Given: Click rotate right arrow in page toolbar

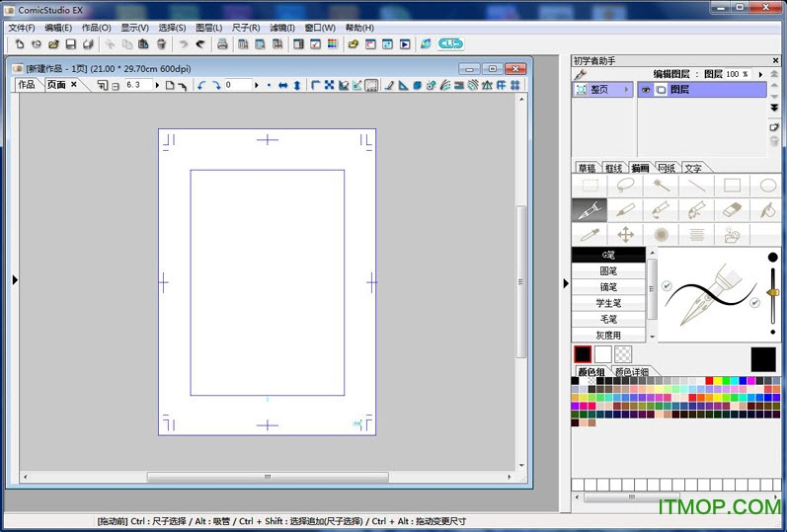Looking at the screenshot, I should click(x=216, y=85).
